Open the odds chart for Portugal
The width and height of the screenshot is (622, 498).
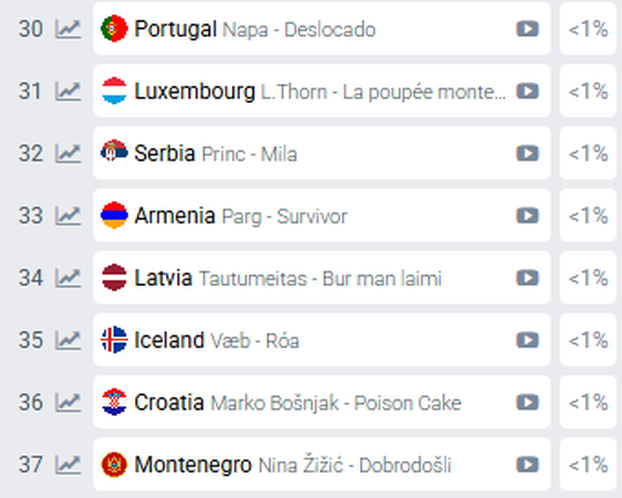tap(68, 29)
